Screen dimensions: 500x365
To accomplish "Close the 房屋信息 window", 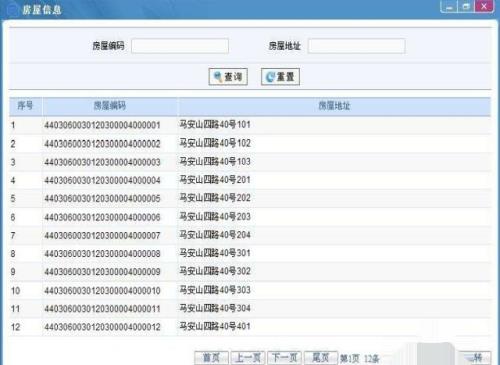I will point(484,7).
